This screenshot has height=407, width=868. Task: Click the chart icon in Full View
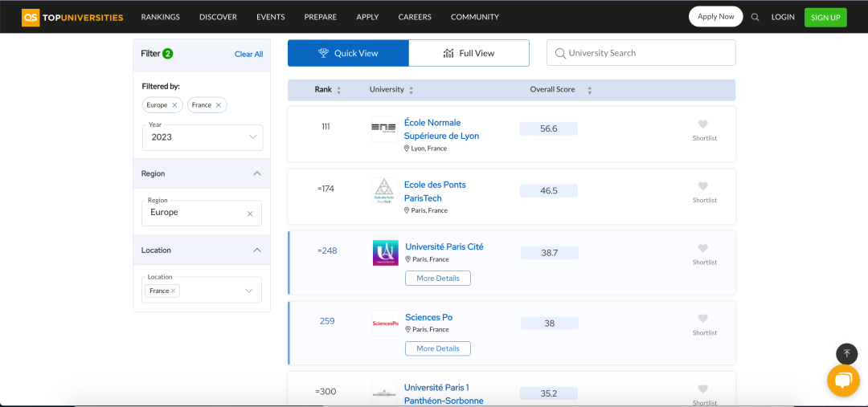tap(448, 53)
